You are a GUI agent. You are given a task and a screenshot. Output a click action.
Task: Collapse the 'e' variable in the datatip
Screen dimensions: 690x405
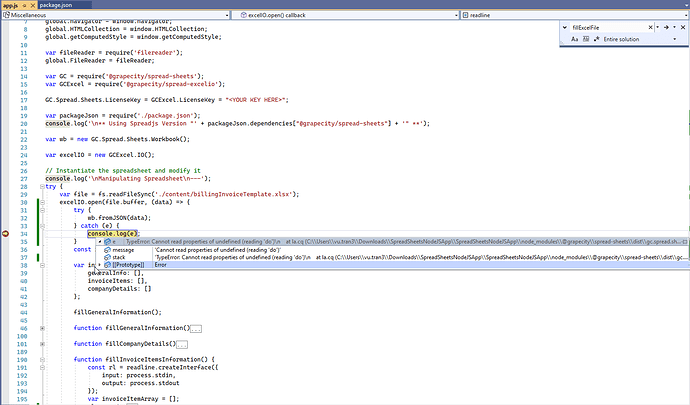coord(100,242)
